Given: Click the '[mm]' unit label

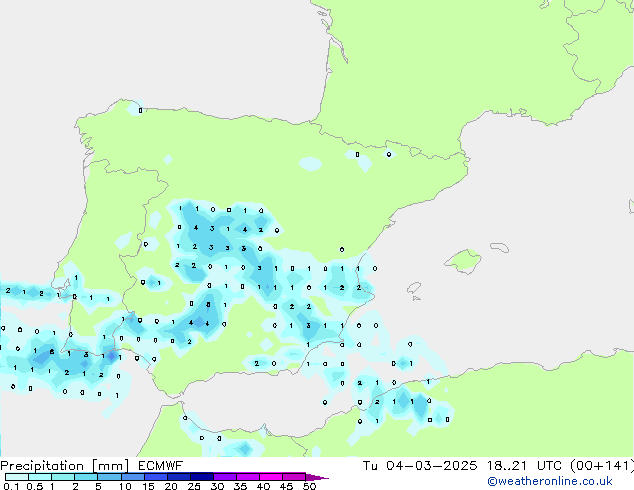Looking at the screenshot, I should coord(110,466).
